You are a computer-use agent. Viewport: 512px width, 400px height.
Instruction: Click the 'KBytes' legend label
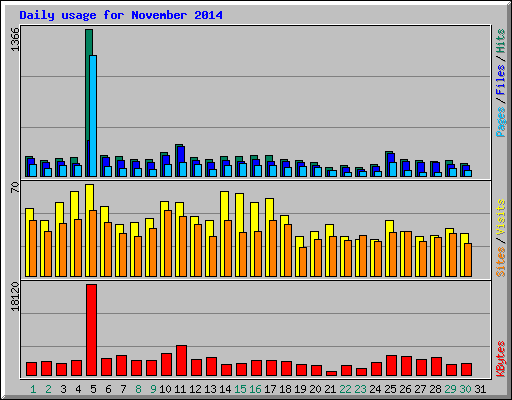coord(501,359)
